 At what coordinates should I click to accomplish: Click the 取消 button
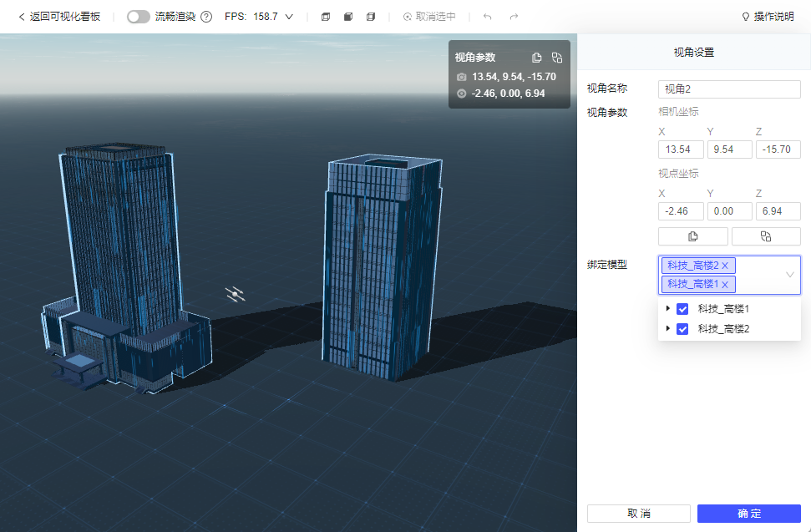click(x=639, y=514)
